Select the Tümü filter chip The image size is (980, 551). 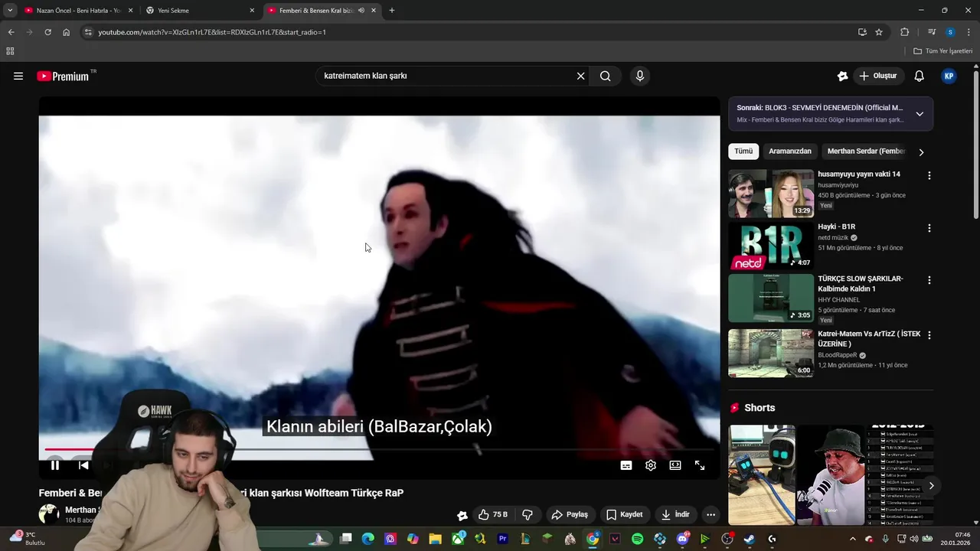click(743, 152)
